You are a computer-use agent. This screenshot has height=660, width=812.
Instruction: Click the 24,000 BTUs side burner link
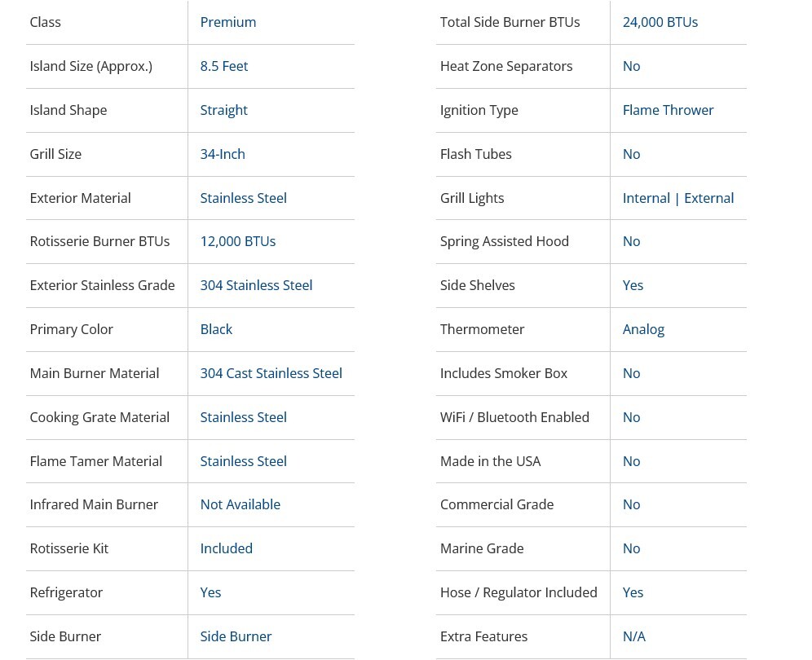pos(660,22)
